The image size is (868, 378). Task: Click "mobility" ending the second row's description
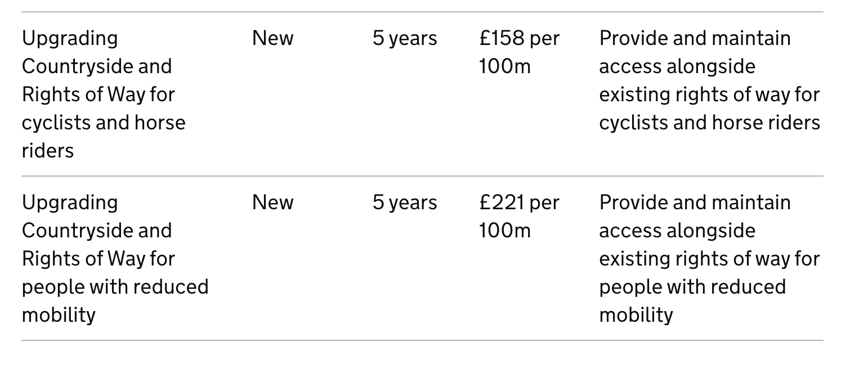pyautogui.click(x=636, y=315)
